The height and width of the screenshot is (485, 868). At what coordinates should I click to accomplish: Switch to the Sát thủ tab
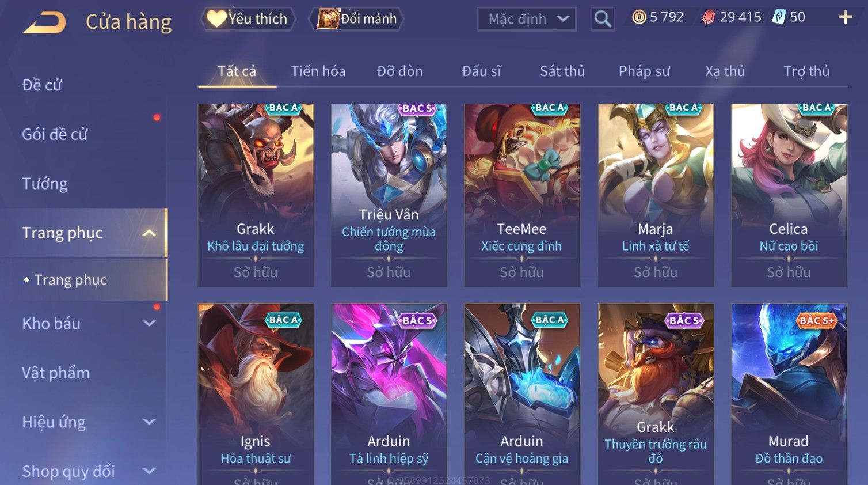(x=562, y=71)
